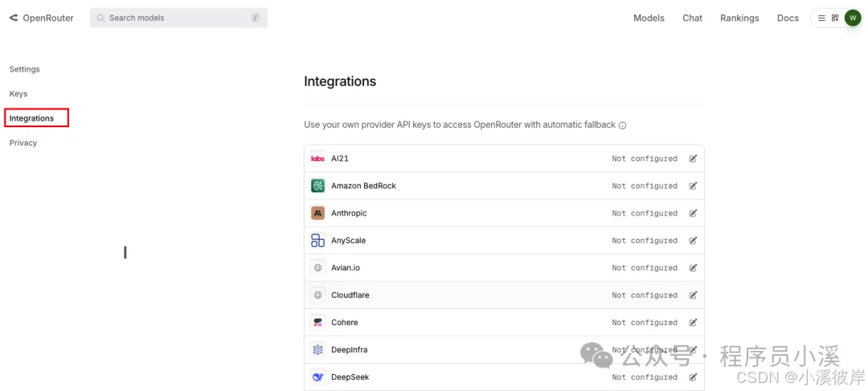
Task: Click Not configured status for Cohere
Action: [x=645, y=323]
